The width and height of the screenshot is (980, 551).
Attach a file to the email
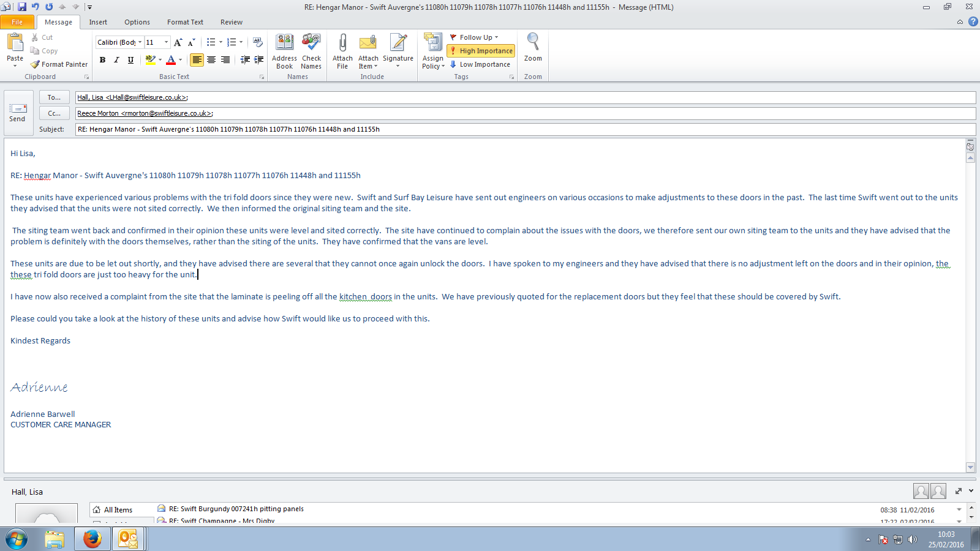(342, 51)
